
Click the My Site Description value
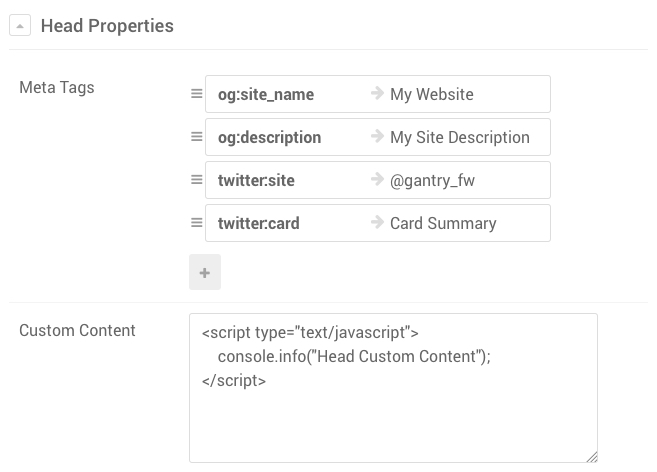point(460,138)
